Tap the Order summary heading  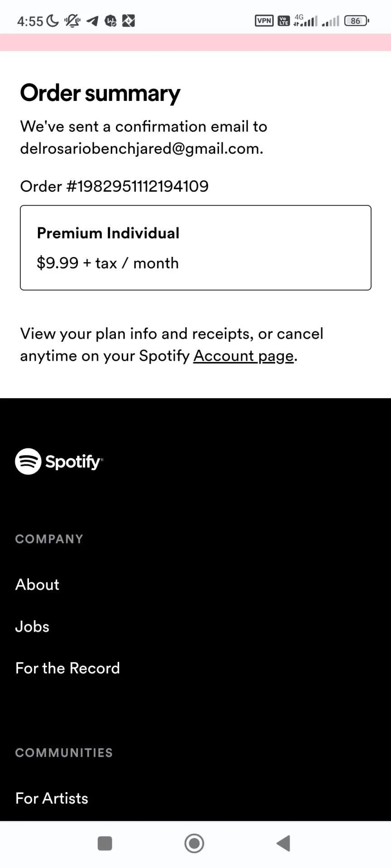(100, 93)
